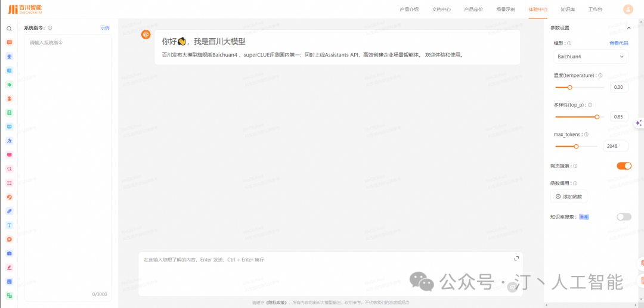Open the light-blue message bubble sidebar icon

click(9, 127)
